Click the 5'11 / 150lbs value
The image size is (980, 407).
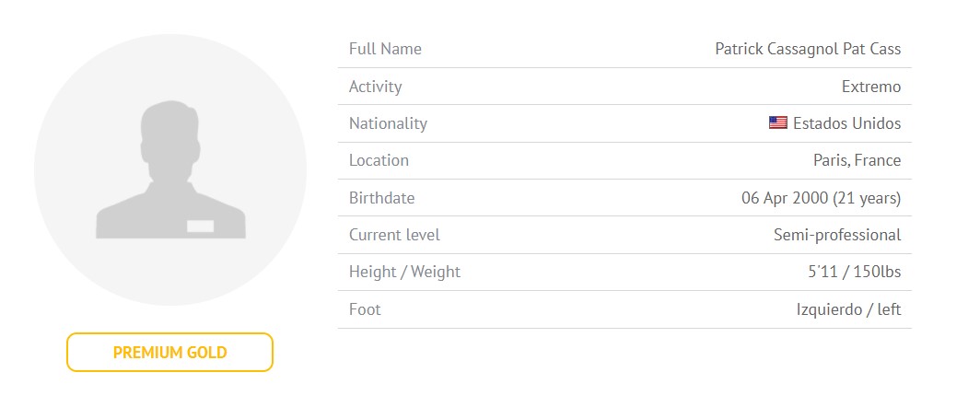[855, 272]
